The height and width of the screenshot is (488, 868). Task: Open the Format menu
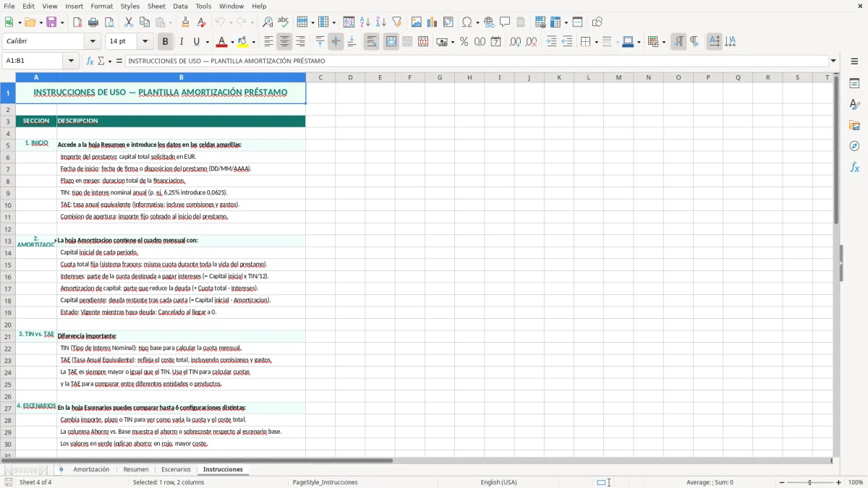coord(101,6)
